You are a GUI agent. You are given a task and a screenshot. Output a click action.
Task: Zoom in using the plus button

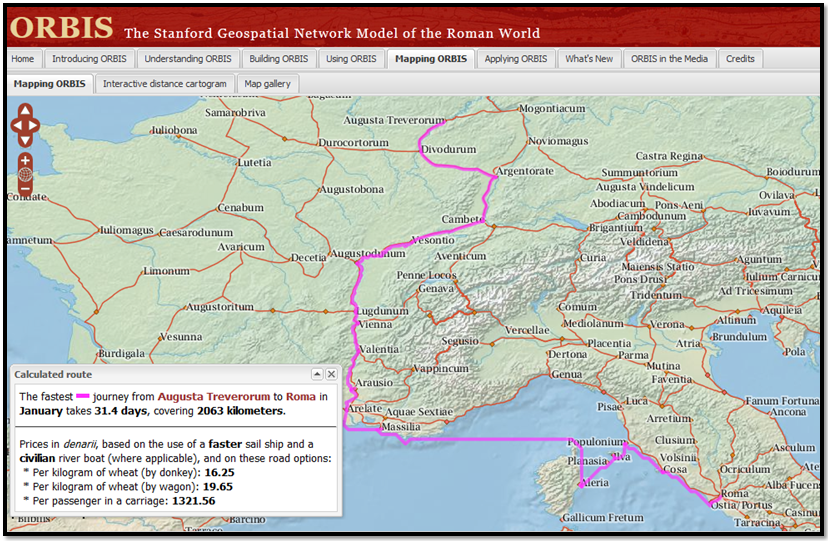pos(25,160)
